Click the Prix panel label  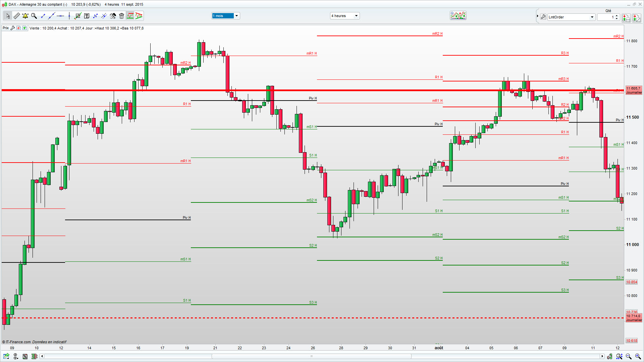(x=6, y=28)
